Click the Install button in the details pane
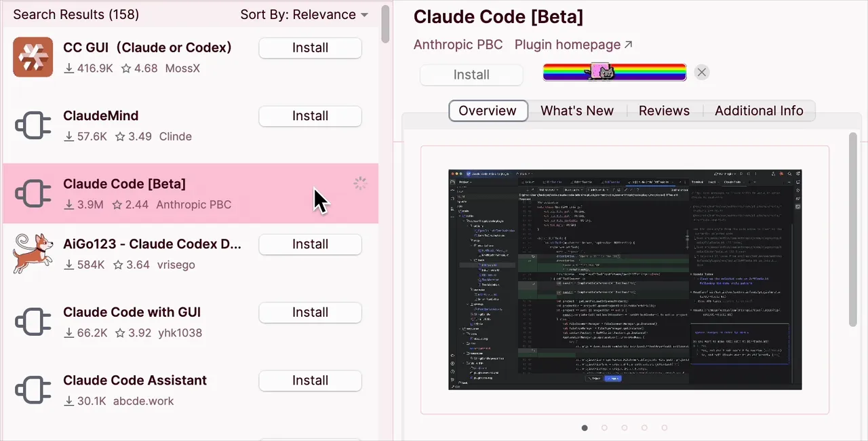868x441 pixels. [x=471, y=75]
